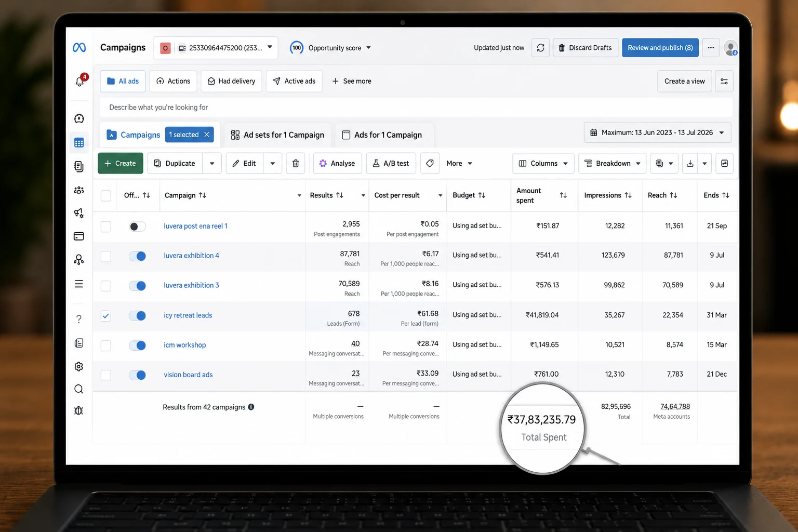Click Discard Drafts button
Viewport: 798px width, 532px height.
(586, 48)
